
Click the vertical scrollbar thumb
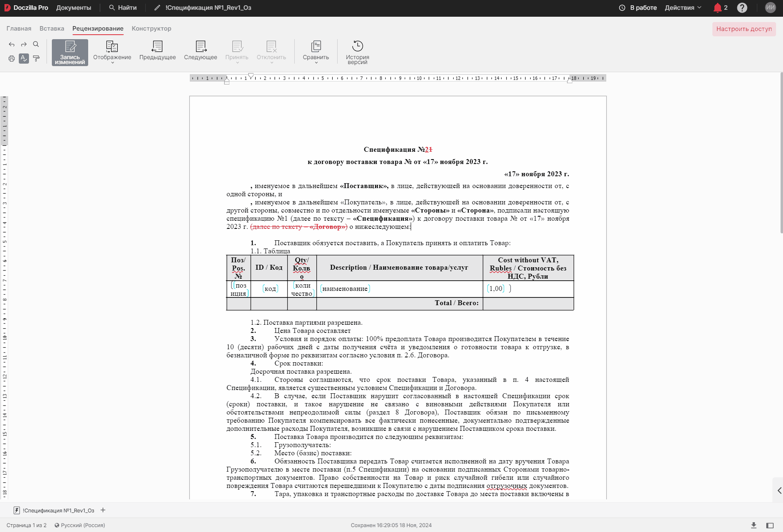781,153
